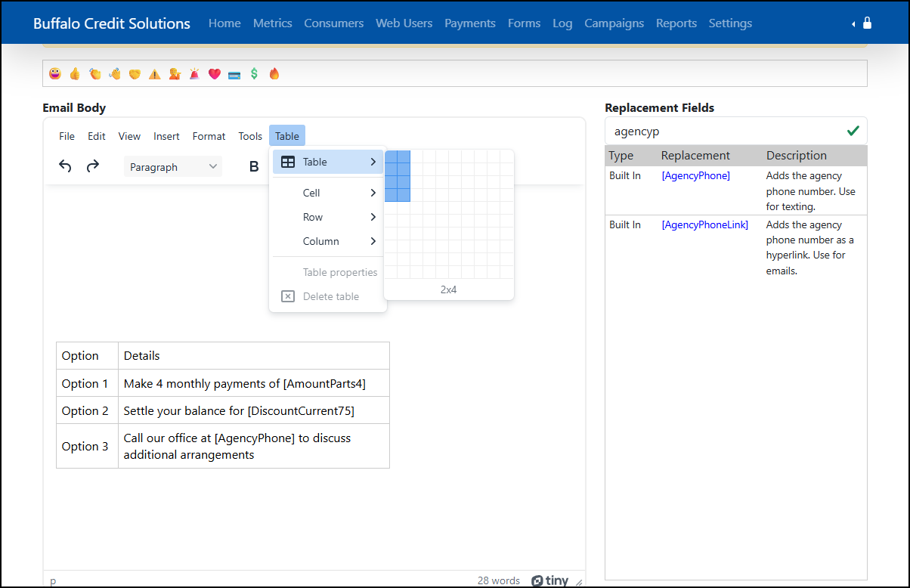Click the Tiny logo in editor footer
Image resolution: width=910 pixels, height=588 pixels.
point(549,580)
